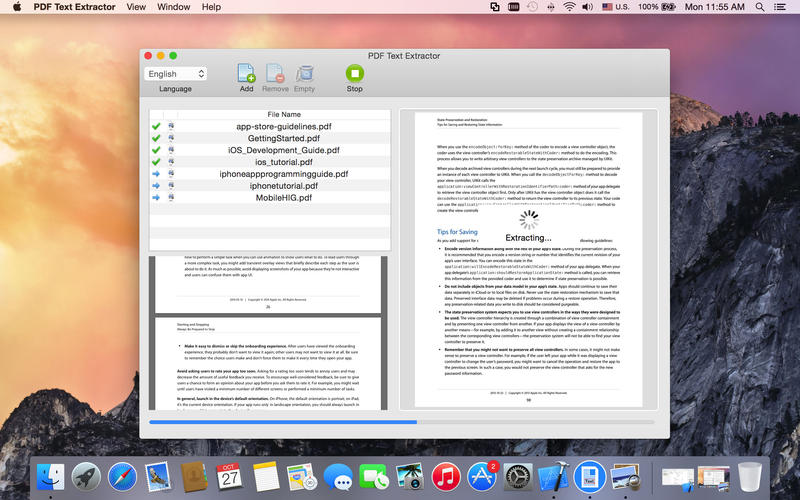800x500 pixels.
Task: Open Calendar from the Dock
Action: 230,478
